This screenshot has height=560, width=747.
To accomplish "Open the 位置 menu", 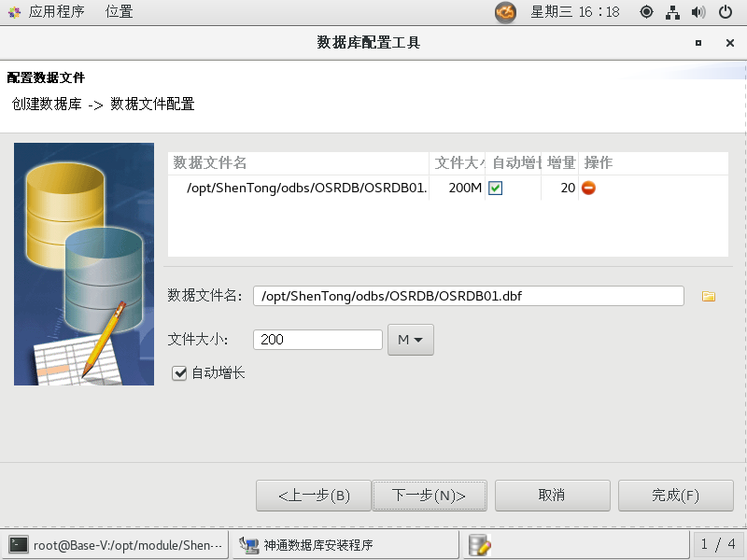I will coord(119,12).
